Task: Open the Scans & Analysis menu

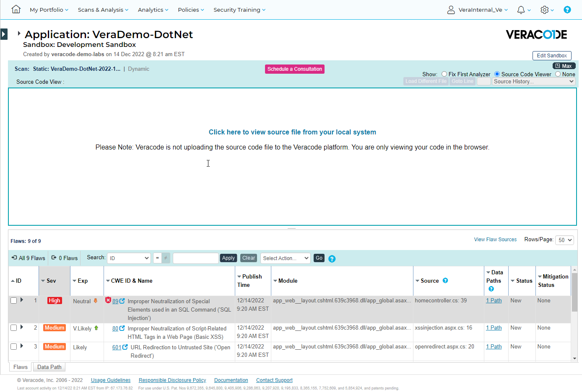Action: tap(103, 10)
